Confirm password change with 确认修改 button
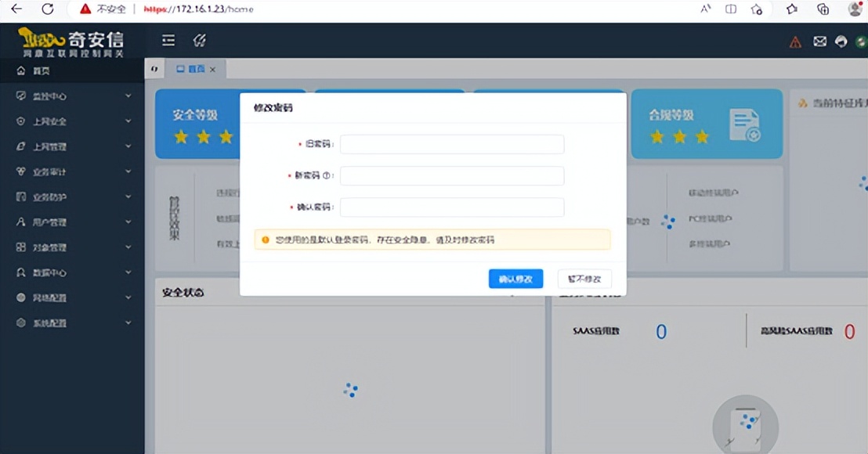Image resolution: width=868 pixels, height=454 pixels. (515, 279)
